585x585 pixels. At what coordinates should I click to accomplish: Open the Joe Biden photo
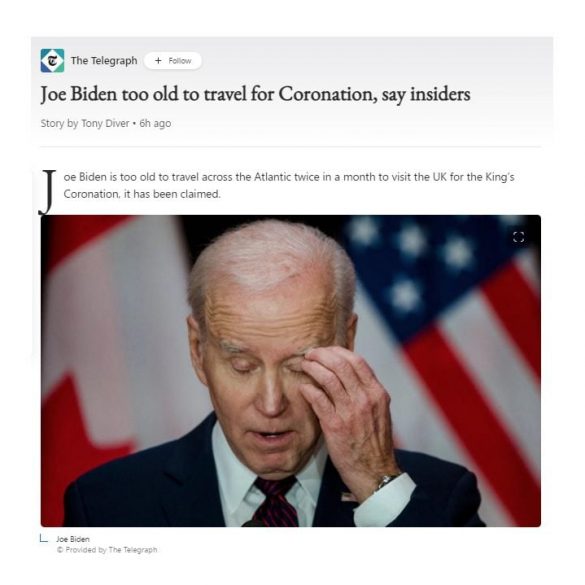pyautogui.click(x=291, y=371)
